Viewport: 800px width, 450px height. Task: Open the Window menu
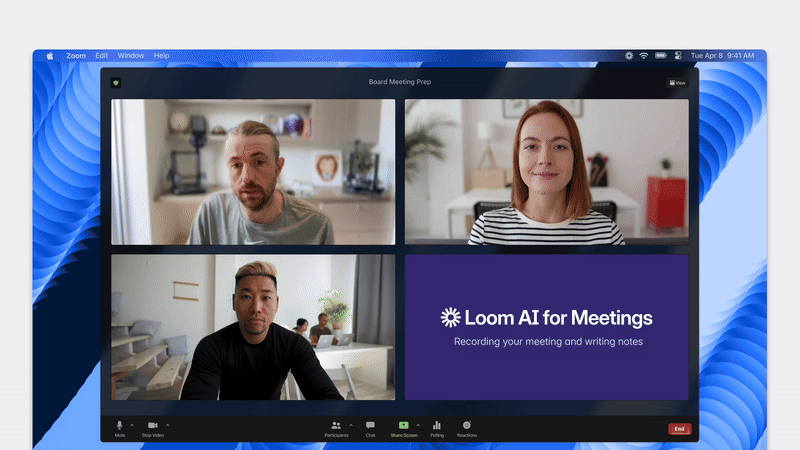pyautogui.click(x=131, y=56)
